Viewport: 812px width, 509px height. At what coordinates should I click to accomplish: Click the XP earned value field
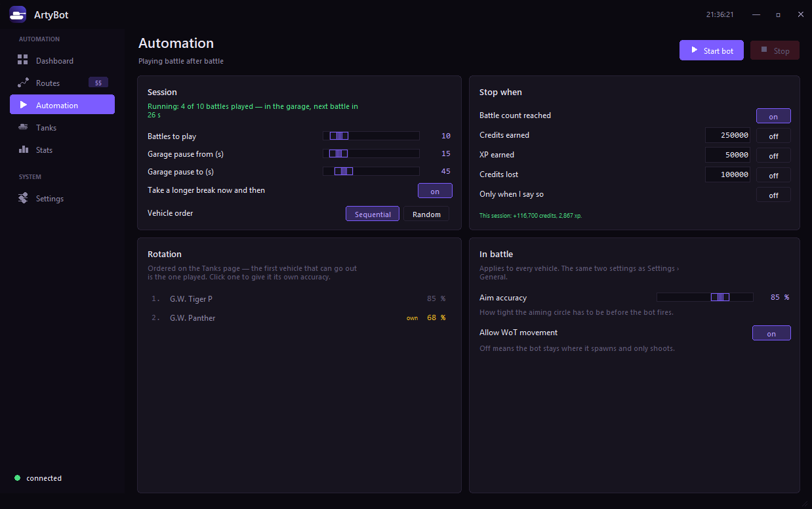[727, 155]
